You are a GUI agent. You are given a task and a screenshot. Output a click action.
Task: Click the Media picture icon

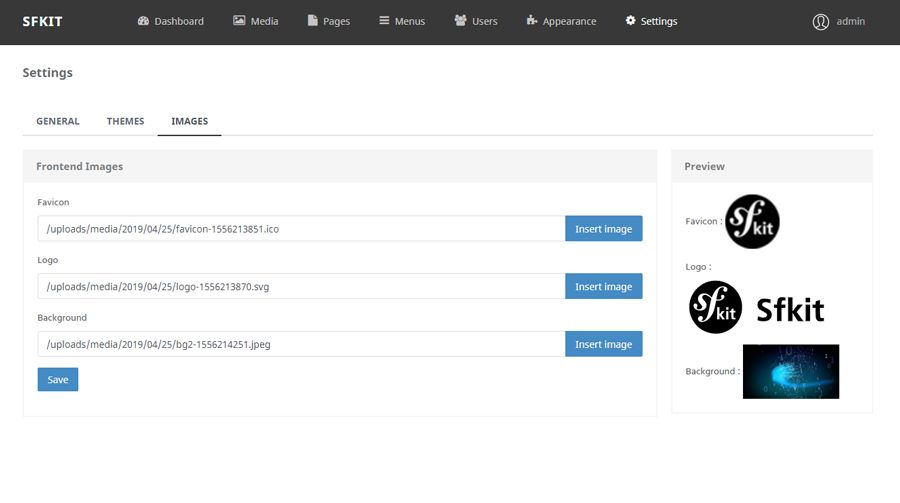tap(239, 21)
